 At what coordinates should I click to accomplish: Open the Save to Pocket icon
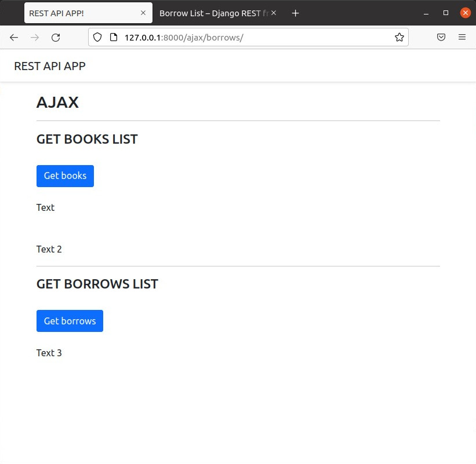(x=441, y=38)
